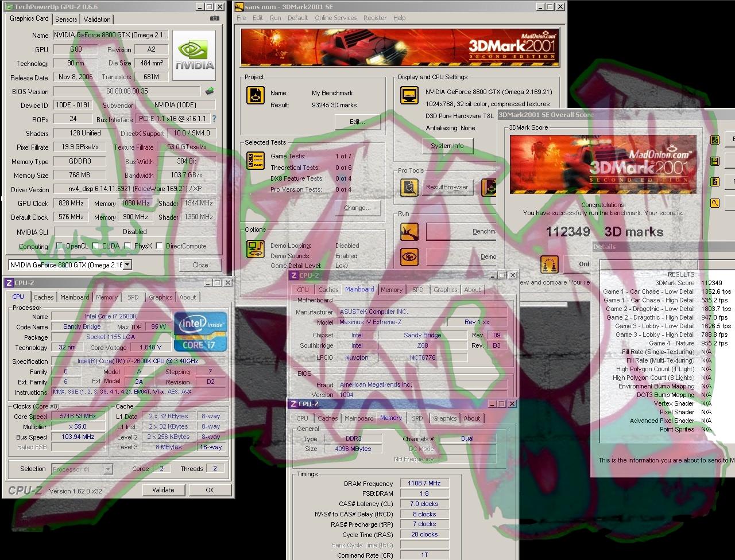Click the Close button in GPU-Z

pos(200,265)
